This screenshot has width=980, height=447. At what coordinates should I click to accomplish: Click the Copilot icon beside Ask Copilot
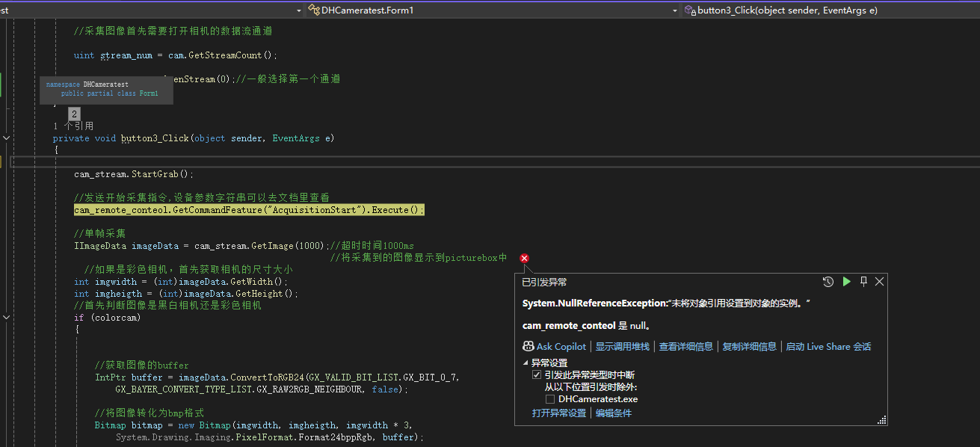pos(528,346)
